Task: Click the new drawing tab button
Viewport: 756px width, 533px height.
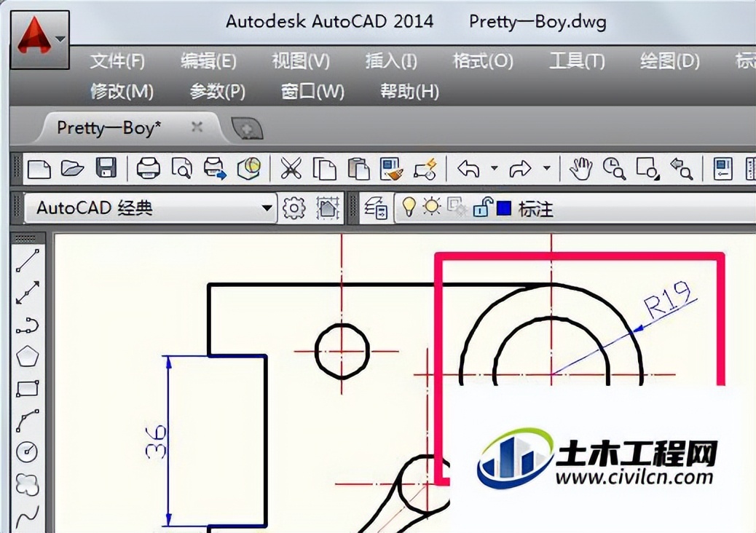Action: 247,129
